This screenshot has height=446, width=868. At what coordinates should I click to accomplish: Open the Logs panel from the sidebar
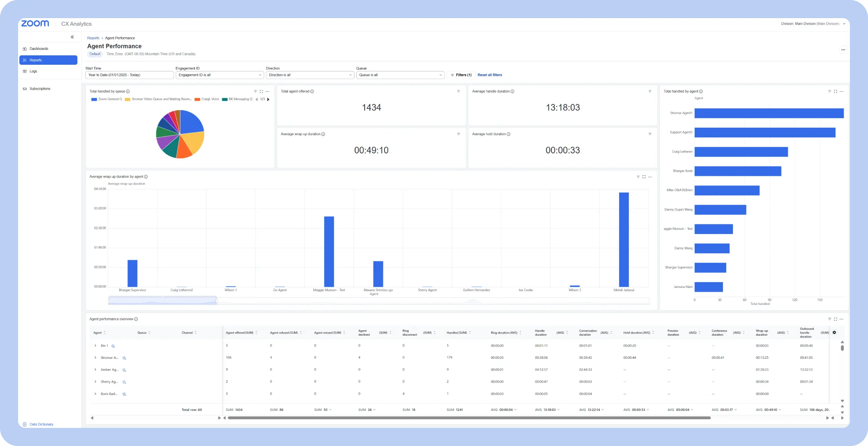[x=33, y=71]
